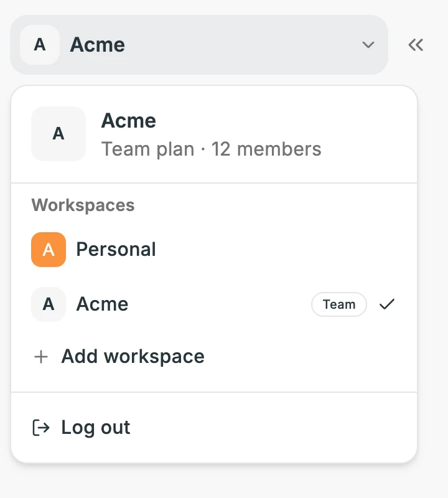448x498 pixels.
Task: Click the Team badge on the Acme row
Action: (x=339, y=304)
